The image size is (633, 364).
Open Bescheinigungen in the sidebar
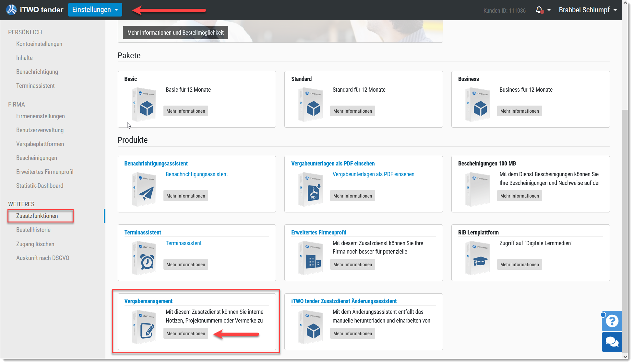[x=37, y=158]
